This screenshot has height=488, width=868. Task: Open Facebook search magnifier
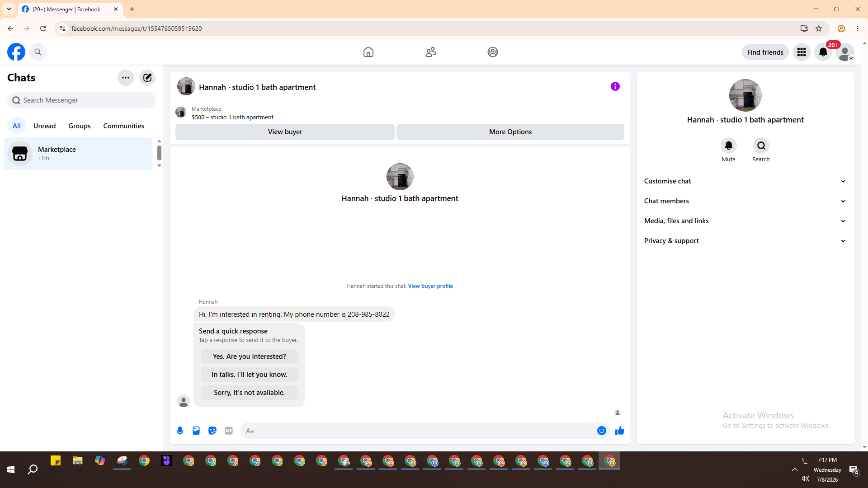coord(38,52)
